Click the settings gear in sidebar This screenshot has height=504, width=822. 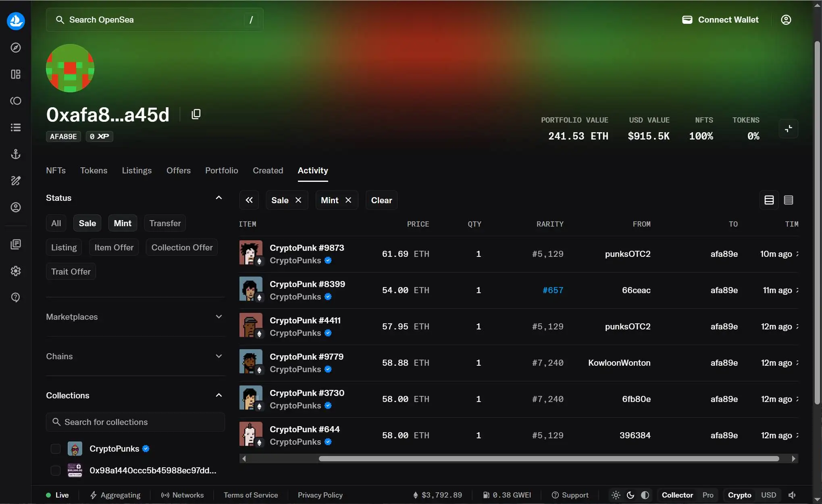click(16, 271)
